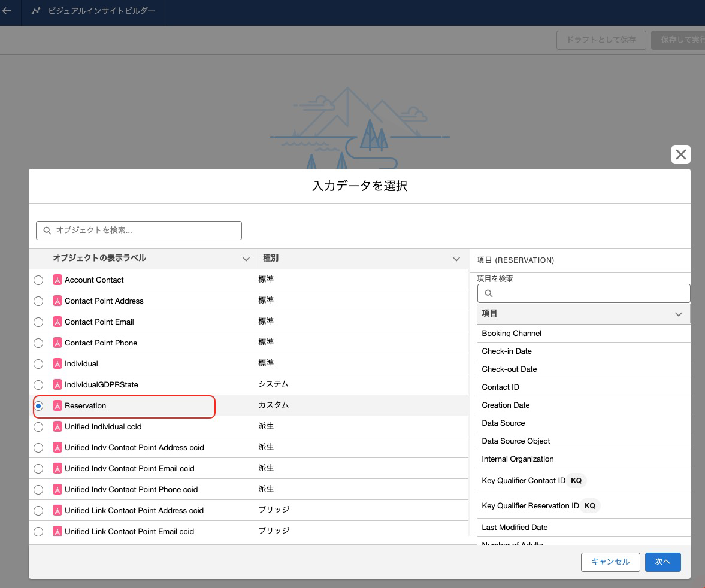Click the magnifier icon in field search
This screenshot has height=588, width=705.
(x=489, y=293)
